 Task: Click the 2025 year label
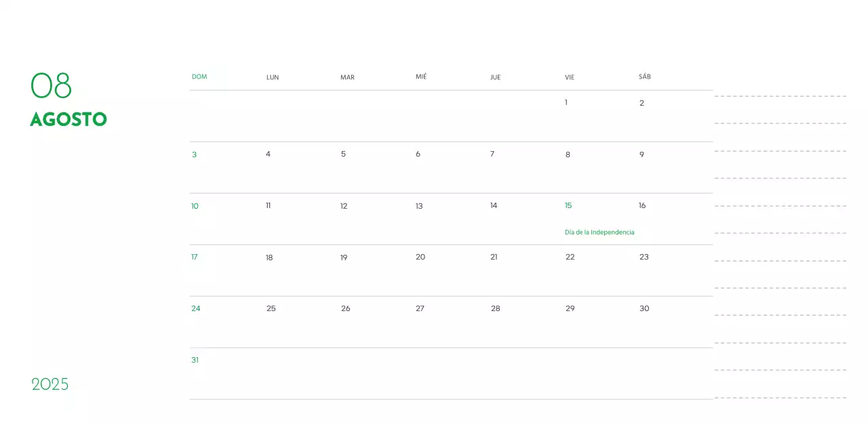coord(50,384)
